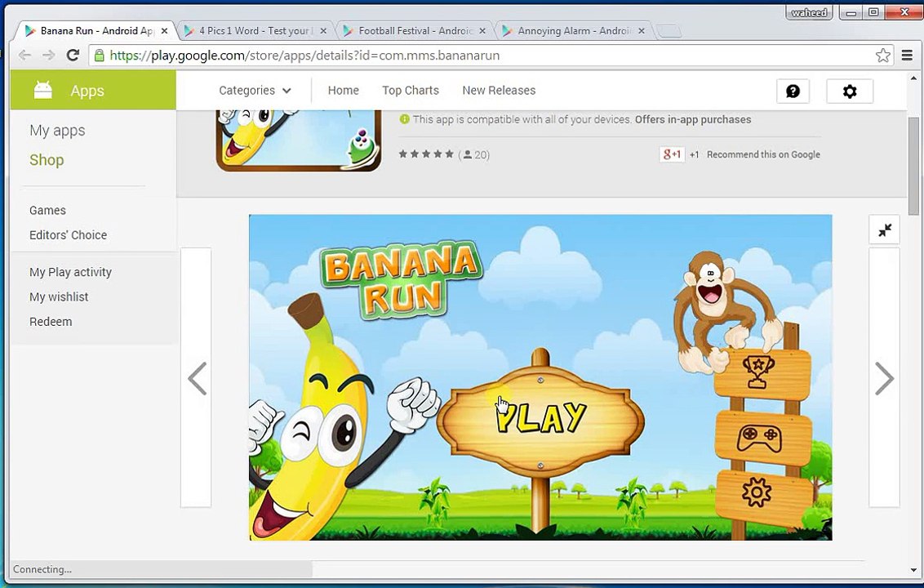The height and width of the screenshot is (588, 924).
Task: Click the ratings count (20)
Action: coord(474,154)
